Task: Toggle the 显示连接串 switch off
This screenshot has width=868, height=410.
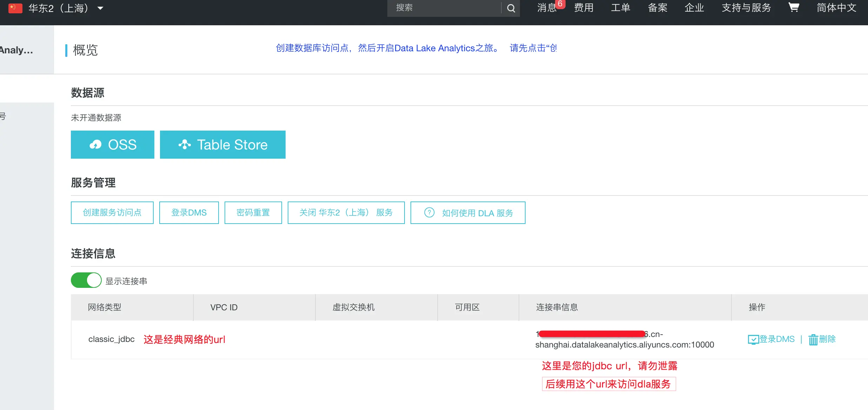Action: tap(86, 280)
